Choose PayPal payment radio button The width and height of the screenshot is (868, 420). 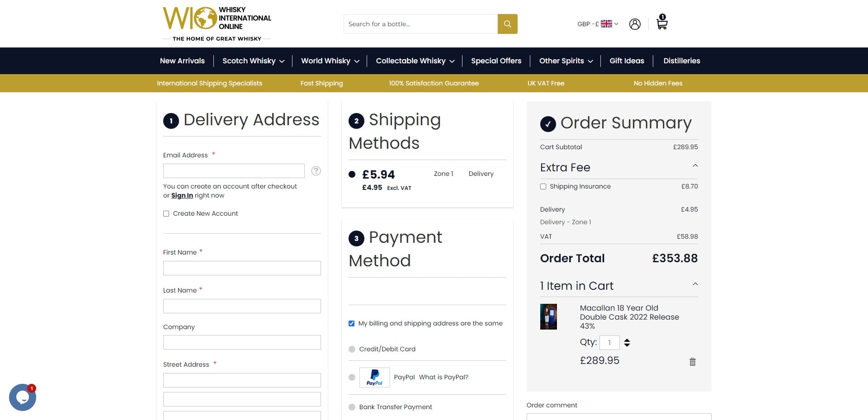pos(352,378)
